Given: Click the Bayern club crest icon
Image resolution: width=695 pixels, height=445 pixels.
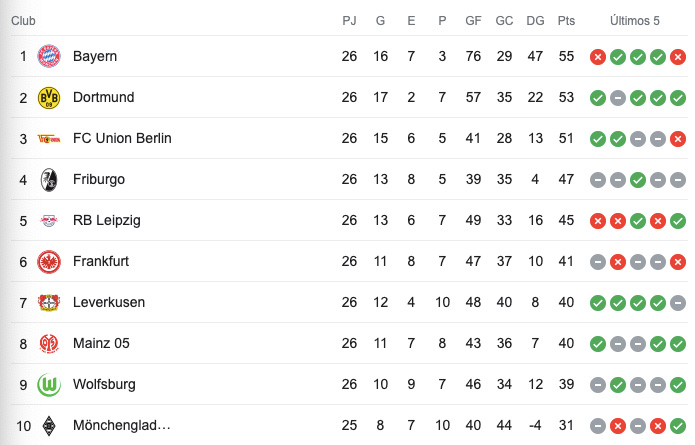Looking at the screenshot, I should (48, 56).
